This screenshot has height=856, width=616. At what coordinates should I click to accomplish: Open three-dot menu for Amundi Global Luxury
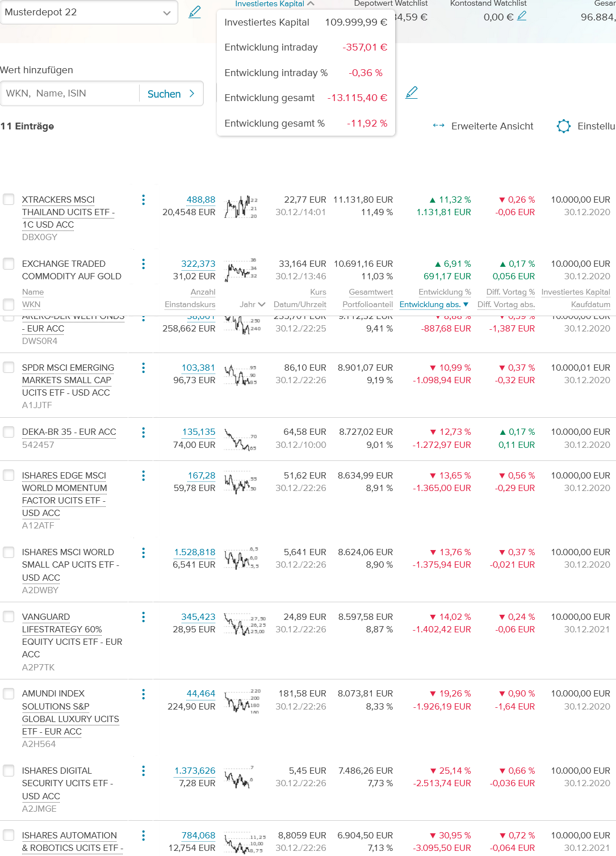point(143,694)
